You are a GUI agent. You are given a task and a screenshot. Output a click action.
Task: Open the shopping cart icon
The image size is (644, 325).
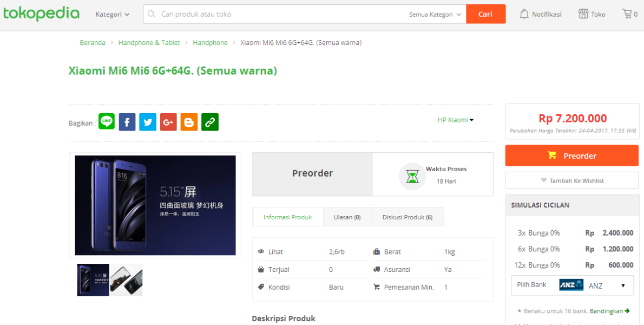point(627,14)
